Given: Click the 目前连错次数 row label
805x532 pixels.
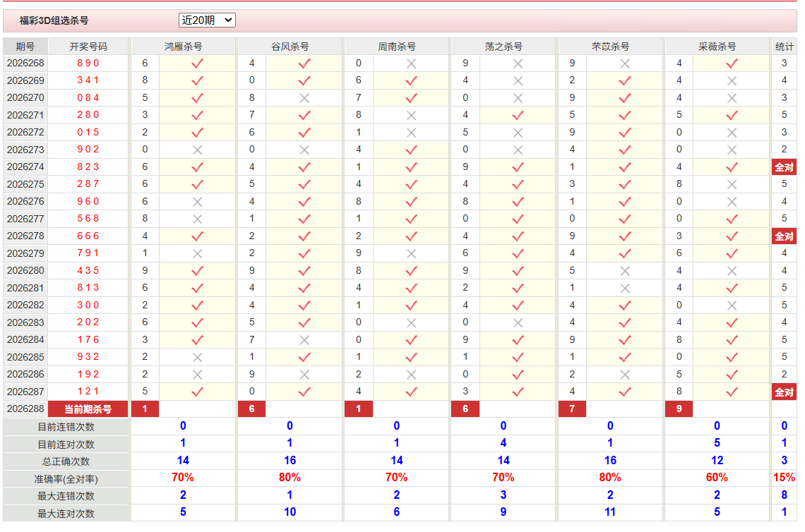Looking at the screenshot, I should tap(66, 427).
